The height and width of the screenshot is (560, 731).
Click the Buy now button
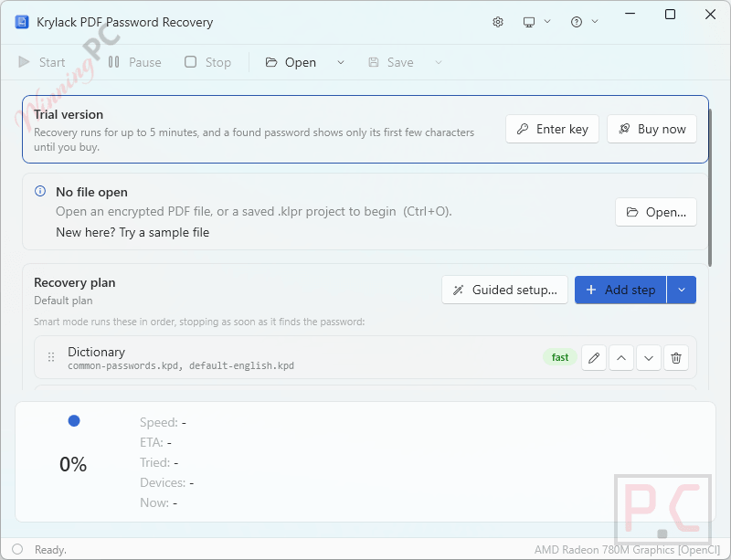pos(652,129)
